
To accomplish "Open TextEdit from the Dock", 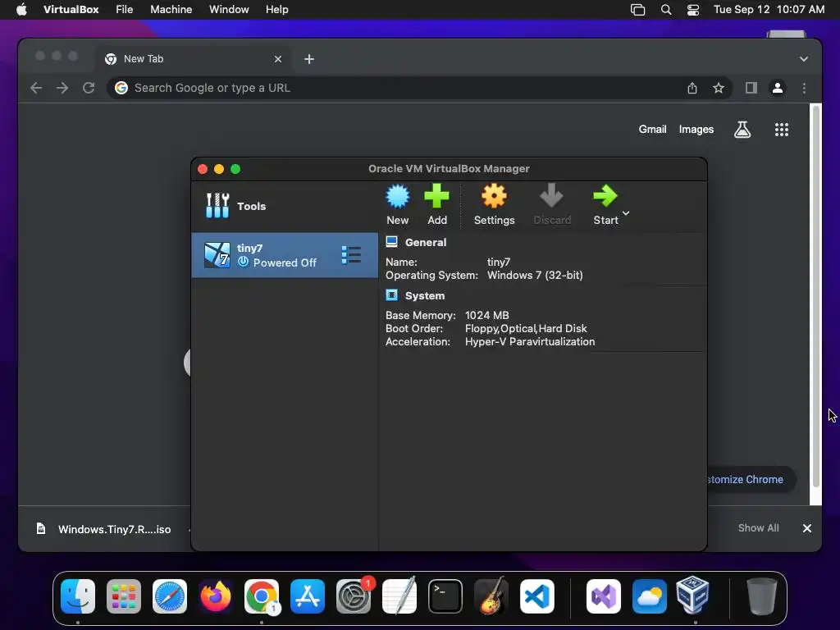I will [x=399, y=596].
